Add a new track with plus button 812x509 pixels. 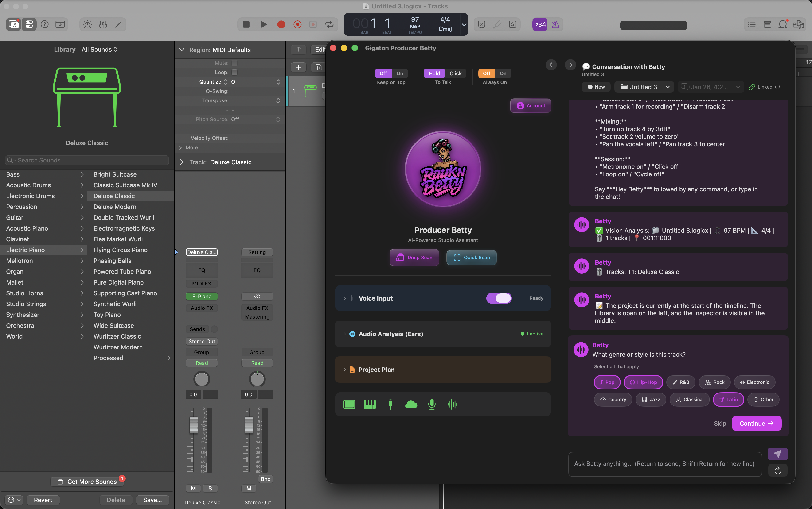click(x=298, y=67)
